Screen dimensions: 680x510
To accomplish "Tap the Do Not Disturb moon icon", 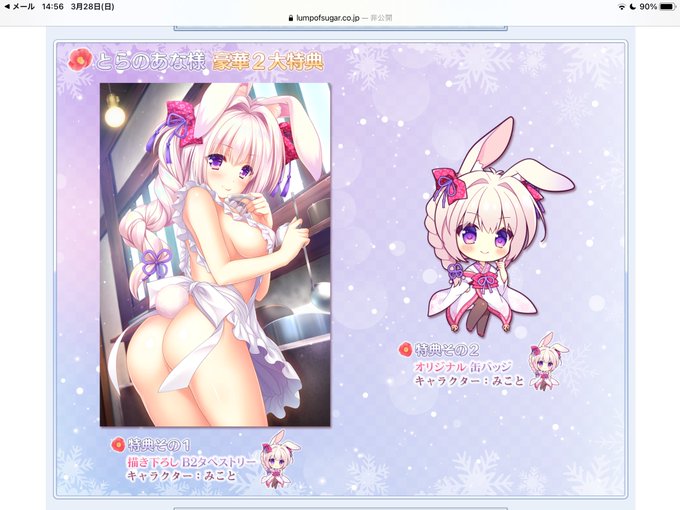I will [633, 7].
